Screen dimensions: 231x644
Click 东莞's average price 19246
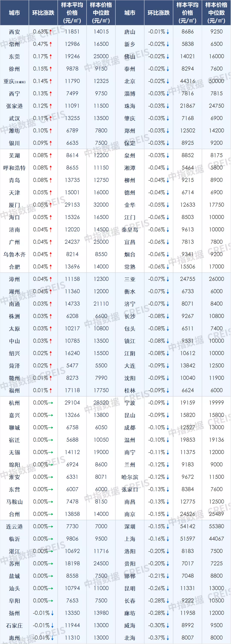point(72,56)
